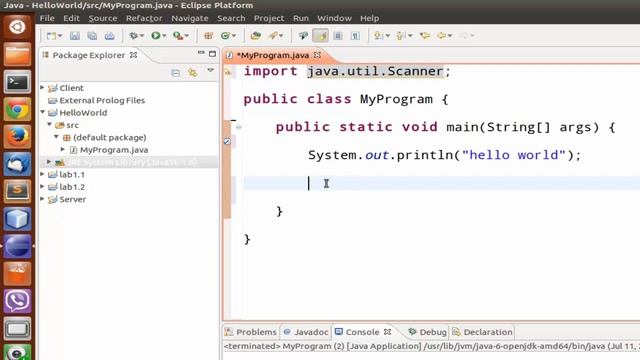Toggle Block Selection Mode icon
The image size is (640, 360).
coord(338,36)
